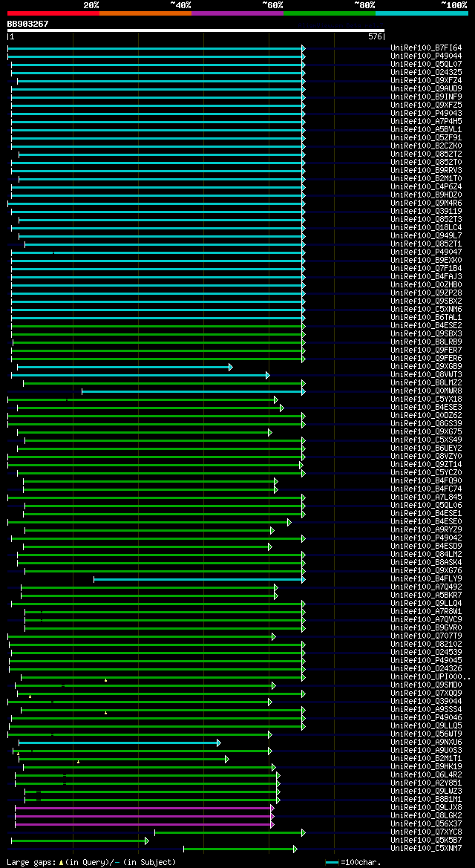The width and height of the screenshot is (475, 868).
Task: Open hit UniRef100_B4FQ90
Action: (x=426, y=480)
